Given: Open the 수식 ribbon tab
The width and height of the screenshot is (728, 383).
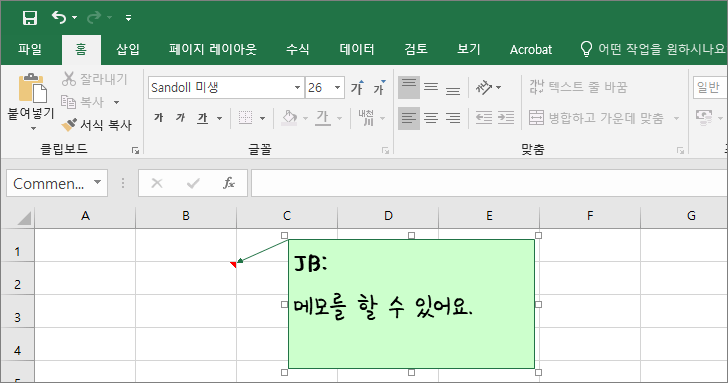Looking at the screenshot, I should (298, 49).
